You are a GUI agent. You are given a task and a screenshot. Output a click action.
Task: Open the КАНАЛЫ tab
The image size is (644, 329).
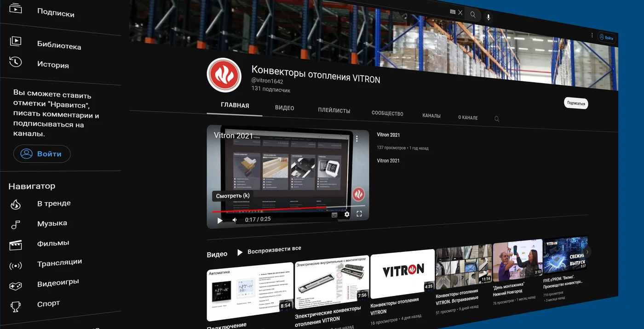431,116
